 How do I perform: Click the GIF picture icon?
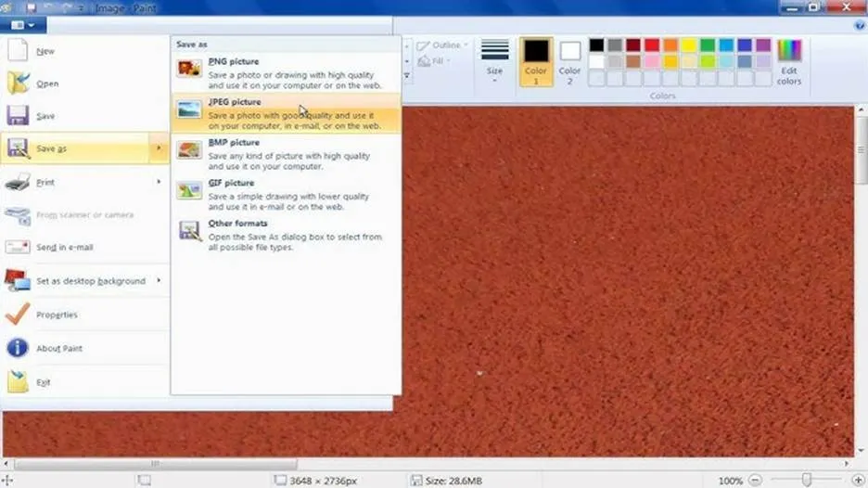tap(189, 190)
